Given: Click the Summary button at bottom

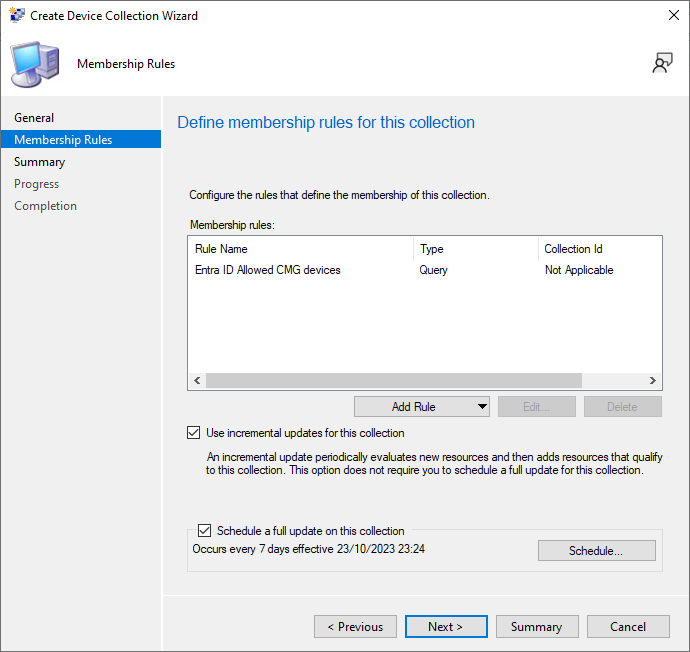Looking at the screenshot, I should [536, 627].
